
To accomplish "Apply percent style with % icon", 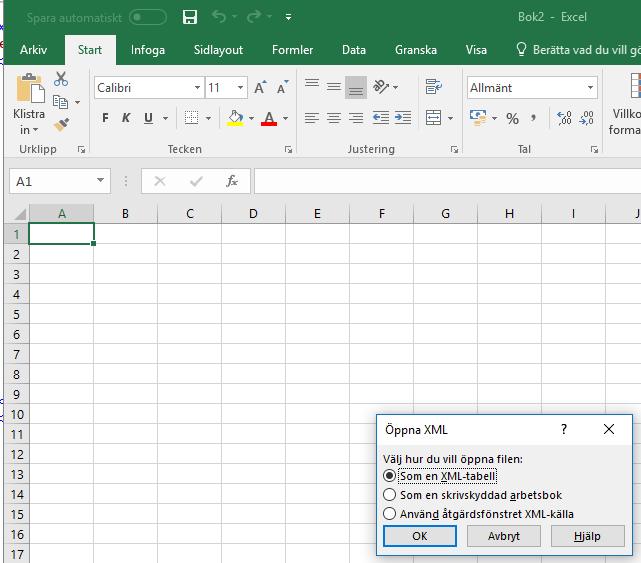I will click(x=512, y=119).
